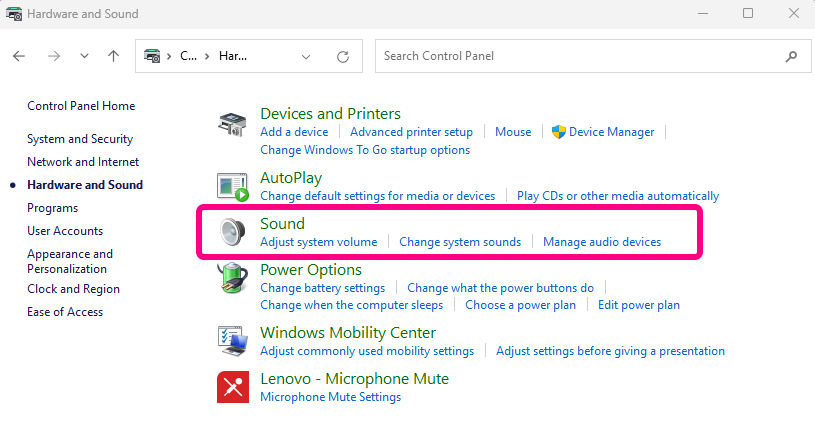Open the Windows Mobility Center icon
This screenshot has width=815, height=443.
coord(232,341)
